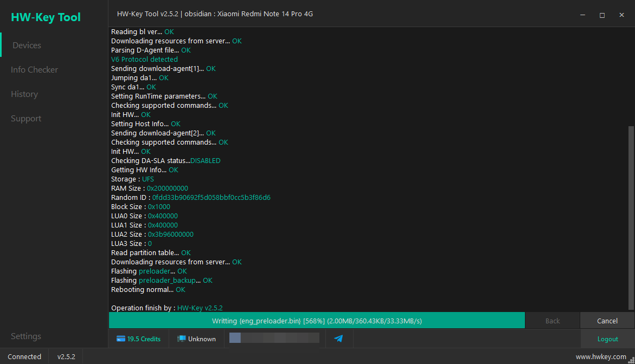Click the eng_preloader.bin writing progress bar

click(317, 320)
